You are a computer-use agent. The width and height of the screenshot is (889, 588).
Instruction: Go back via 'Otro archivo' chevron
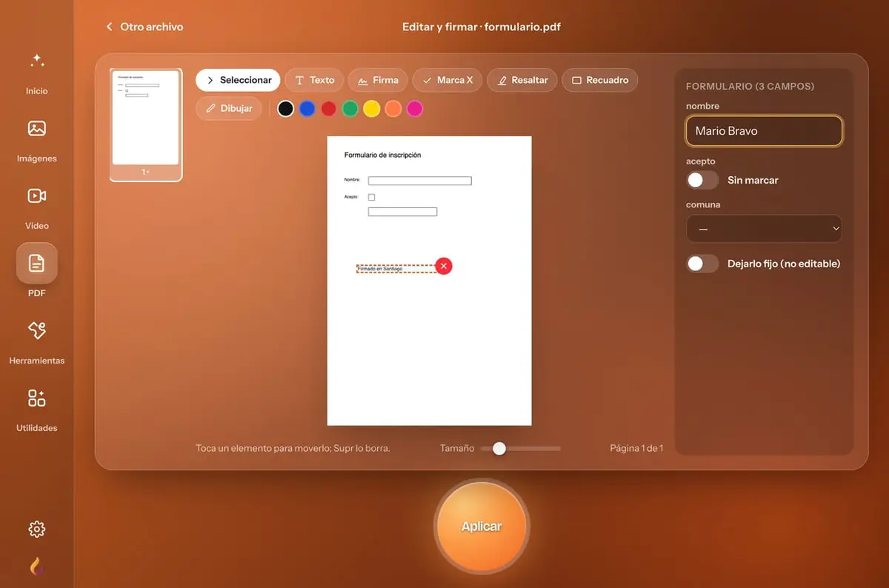pos(110,27)
